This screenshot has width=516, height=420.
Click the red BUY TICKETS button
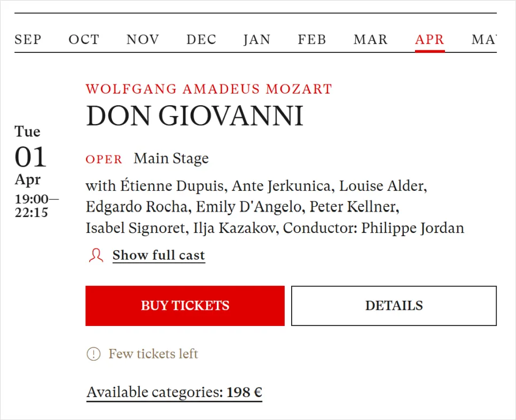coord(185,306)
